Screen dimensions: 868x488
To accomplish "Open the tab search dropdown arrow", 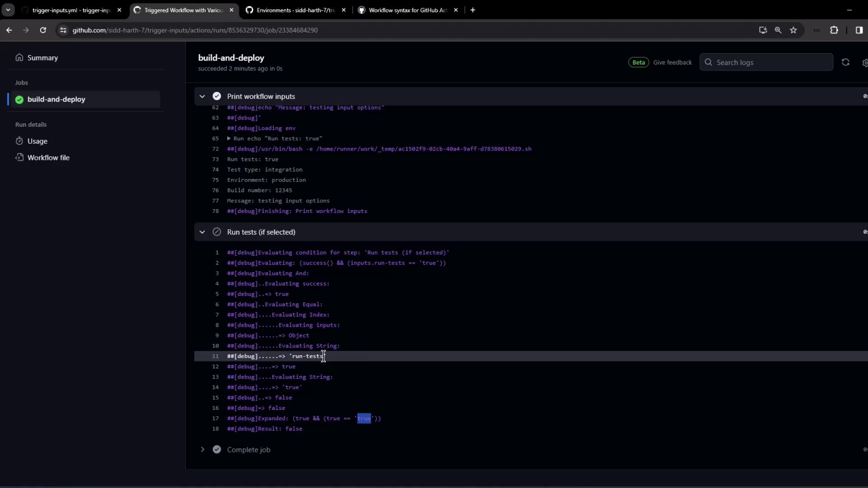I will click(x=8, y=10).
